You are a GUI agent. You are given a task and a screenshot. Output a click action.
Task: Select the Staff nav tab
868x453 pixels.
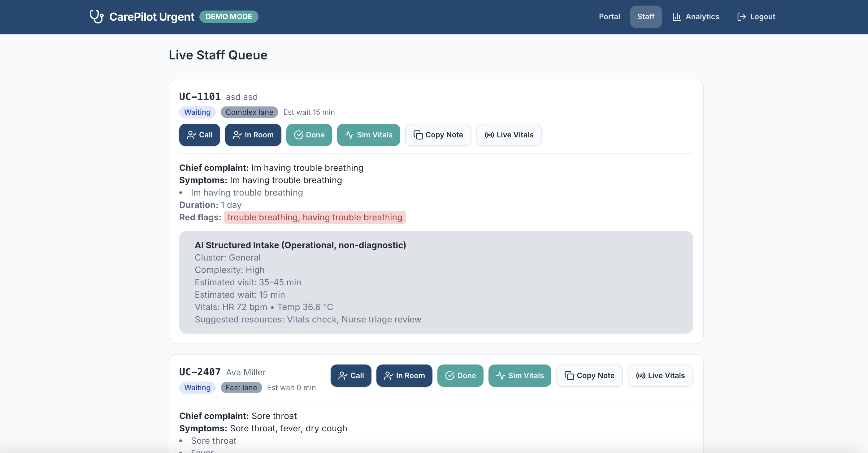pyautogui.click(x=646, y=16)
